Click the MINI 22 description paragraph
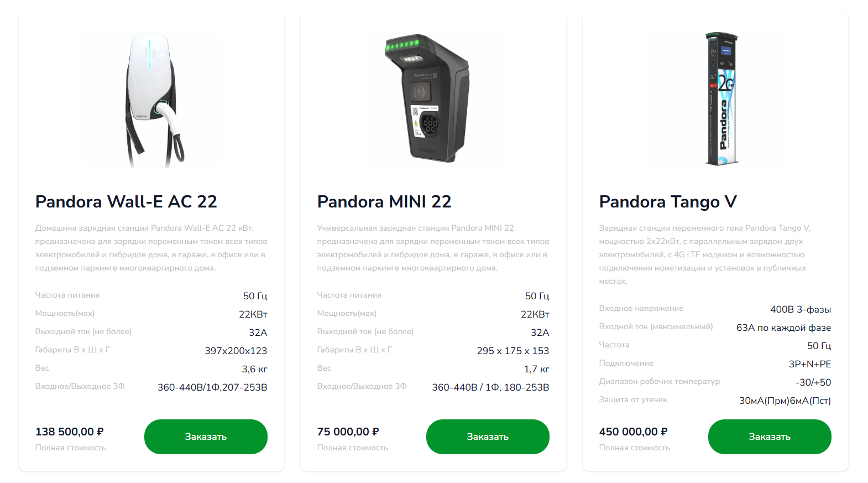This screenshot has height=483, width=868. tap(433, 248)
